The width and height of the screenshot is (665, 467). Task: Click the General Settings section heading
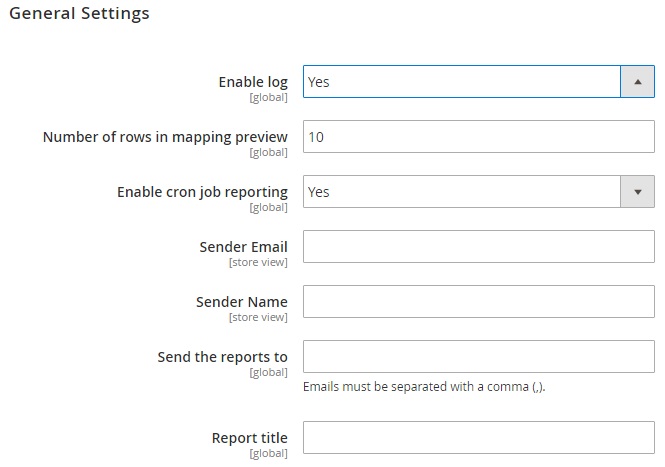click(79, 14)
